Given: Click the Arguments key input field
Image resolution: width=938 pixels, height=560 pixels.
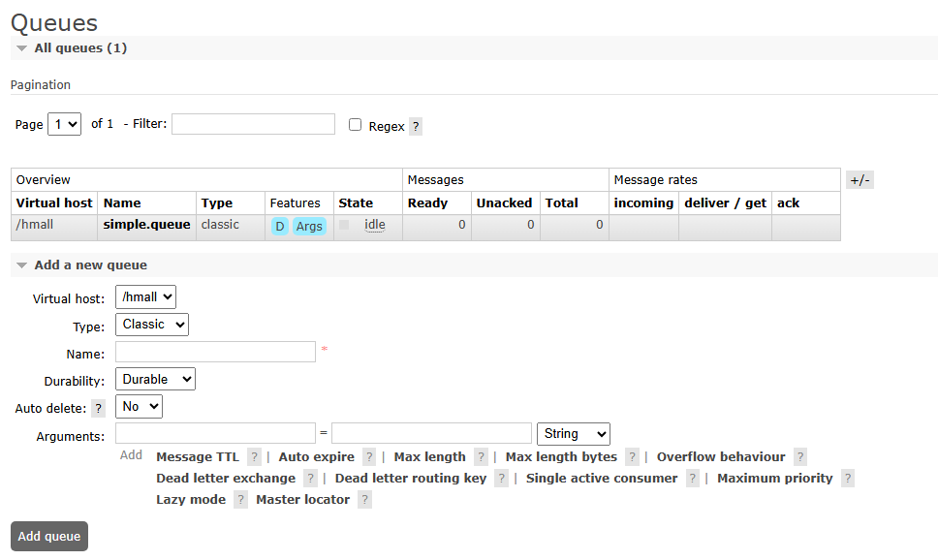Looking at the screenshot, I should pyautogui.click(x=215, y=433).
